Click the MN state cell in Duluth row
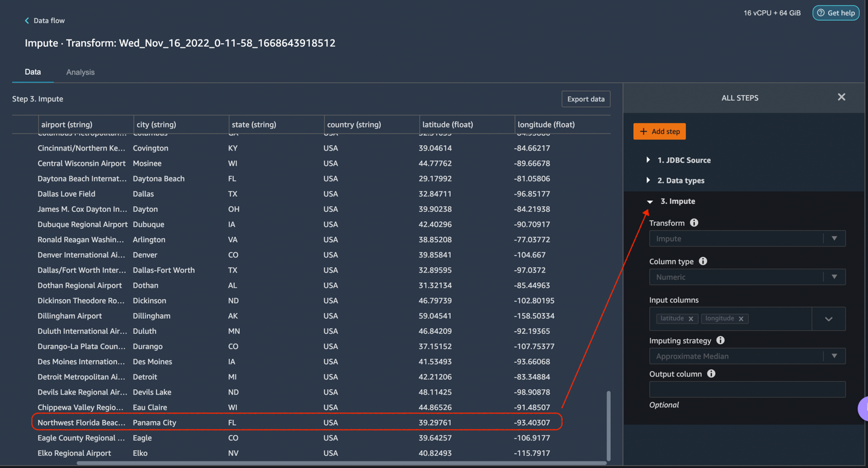This screenshot has height=468, width=868. [234, 331]
